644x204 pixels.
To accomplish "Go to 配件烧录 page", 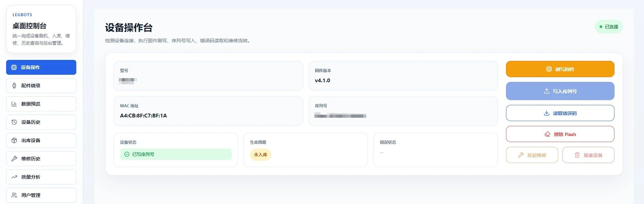I will [x=41, y=86].
